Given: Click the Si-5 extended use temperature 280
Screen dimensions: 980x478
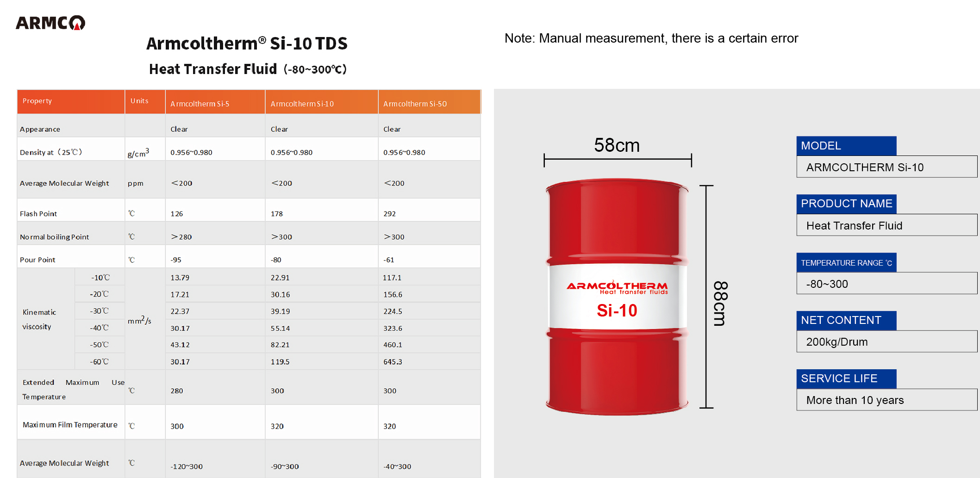Looking at the screenshot, I should click(177, 391).
